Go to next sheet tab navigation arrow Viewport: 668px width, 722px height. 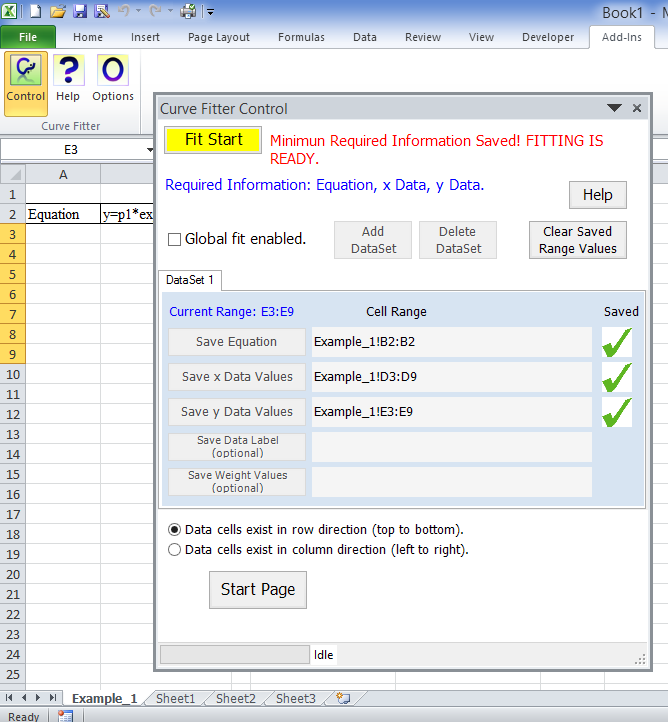pos(38,698)
